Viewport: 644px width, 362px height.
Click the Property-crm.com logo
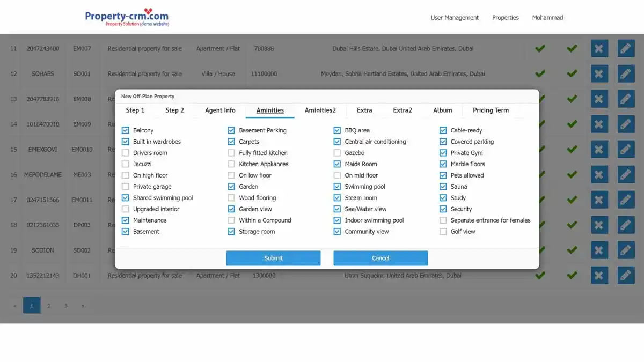(127, 18)
